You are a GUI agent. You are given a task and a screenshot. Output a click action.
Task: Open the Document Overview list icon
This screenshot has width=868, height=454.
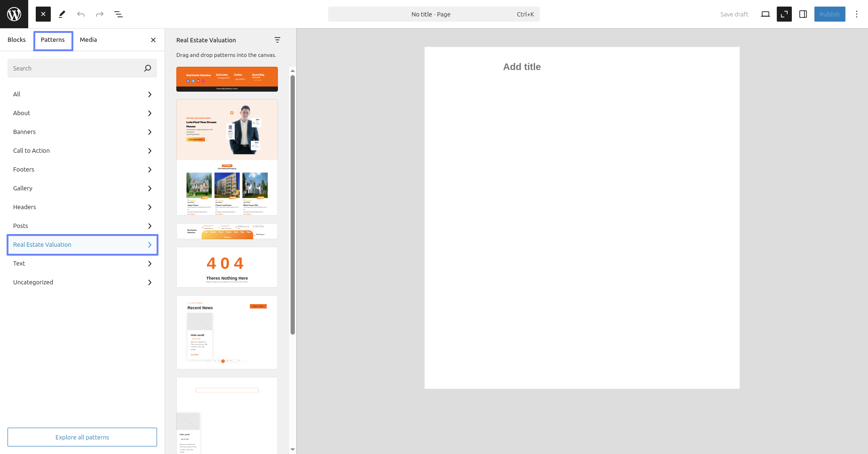pos(118,14)
